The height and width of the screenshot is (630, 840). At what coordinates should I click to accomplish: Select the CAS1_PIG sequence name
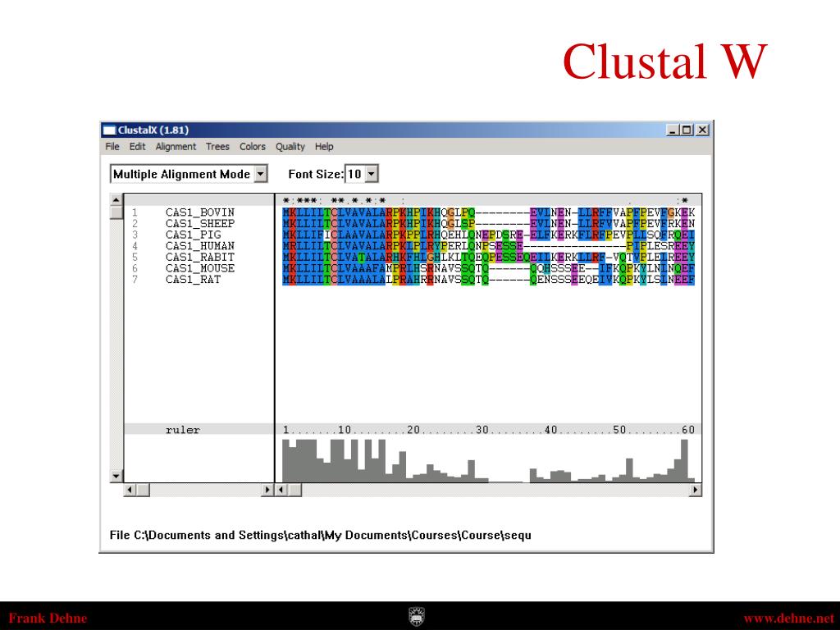point(193,235)
